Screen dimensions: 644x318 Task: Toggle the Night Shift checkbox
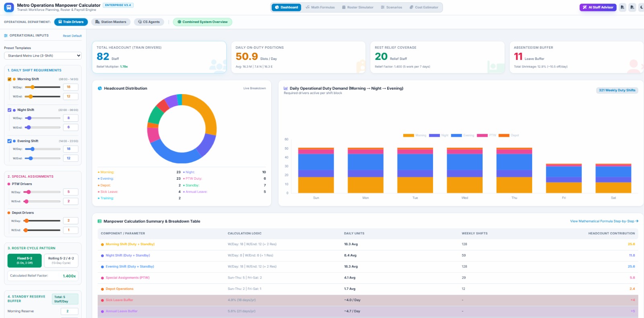pos(10,110)
